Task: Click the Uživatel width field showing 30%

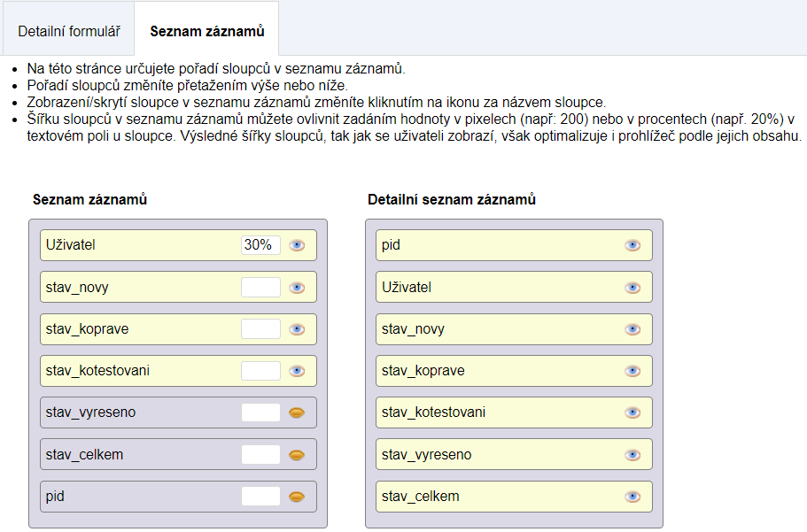Action: click(x=260, y=245)
